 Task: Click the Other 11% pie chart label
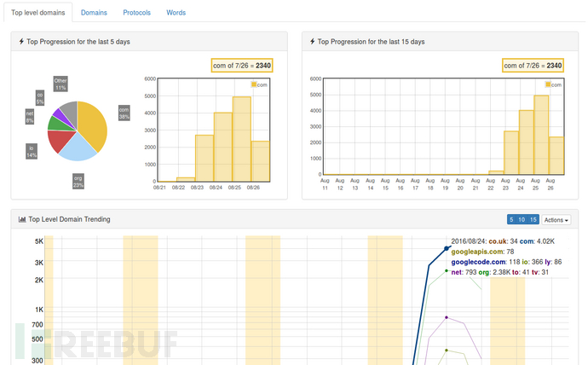(x=61, y=84)
